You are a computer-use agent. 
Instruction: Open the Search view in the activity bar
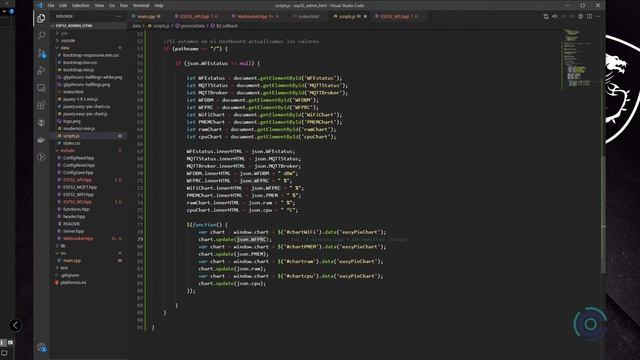[x=41, y=36]
